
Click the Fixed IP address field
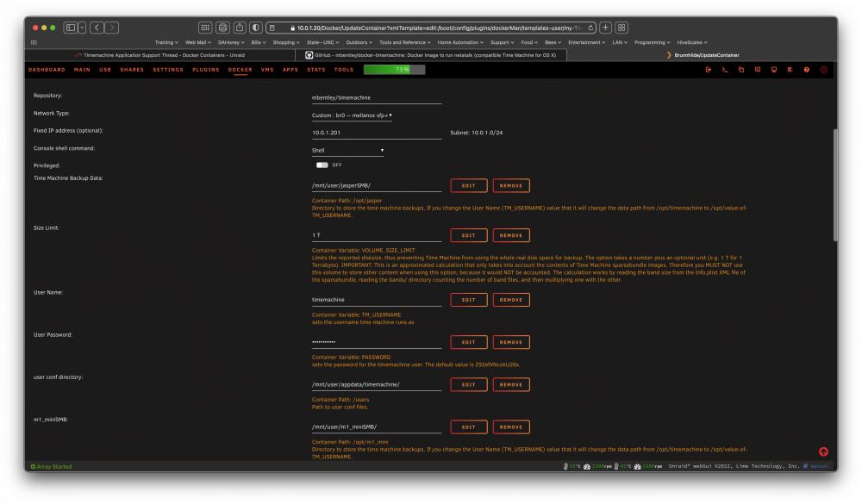[377, 133]
